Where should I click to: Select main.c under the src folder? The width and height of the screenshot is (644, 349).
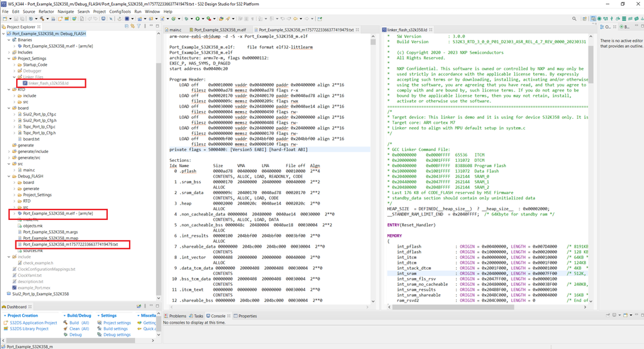(30, 170)
